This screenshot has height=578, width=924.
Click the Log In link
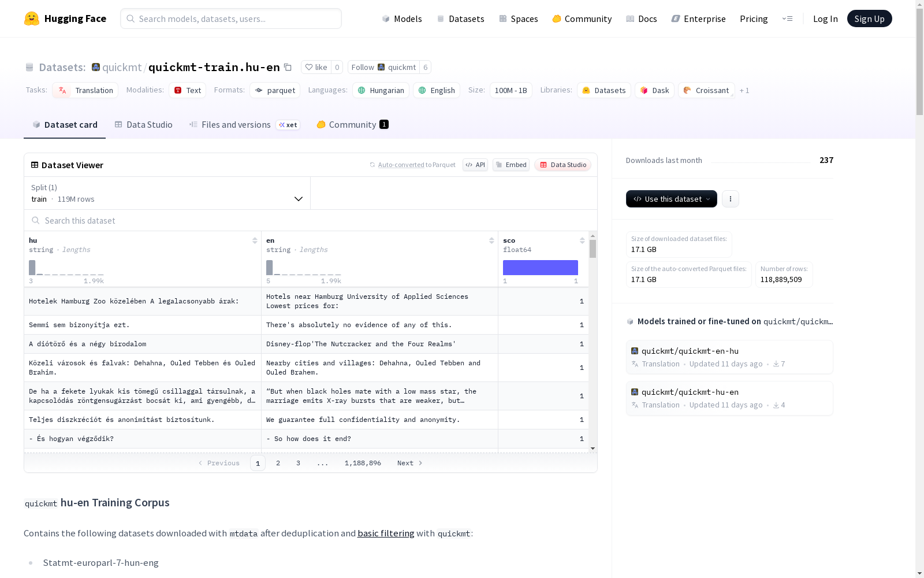(825, 18)
